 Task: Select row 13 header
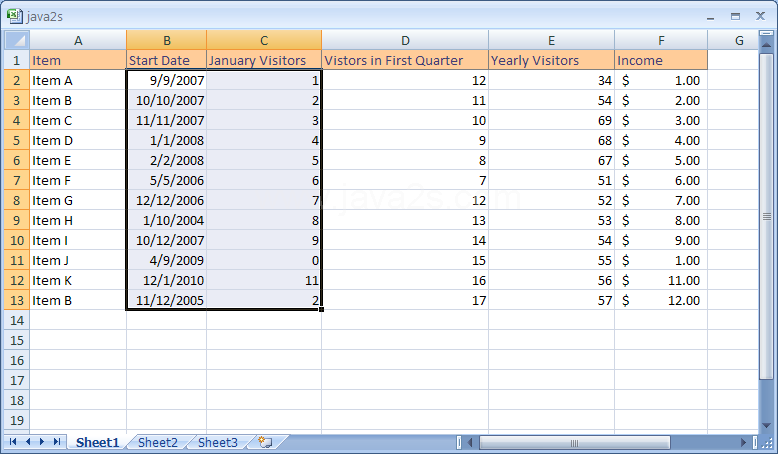(x=17, y=300)
